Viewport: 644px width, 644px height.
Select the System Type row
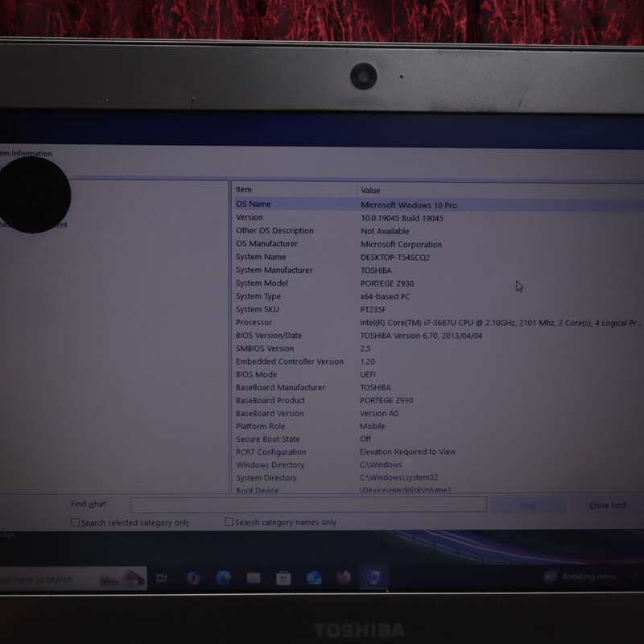[438, 296]
